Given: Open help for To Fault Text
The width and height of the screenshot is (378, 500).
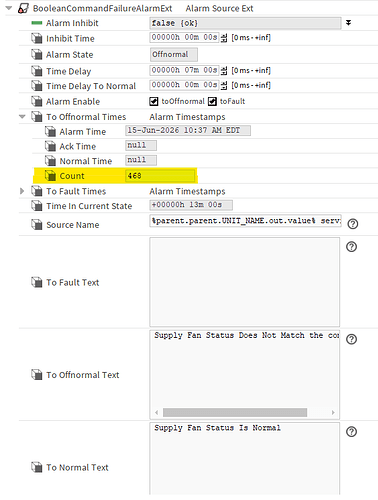Looking at the screenshot, I should point(351,247).
